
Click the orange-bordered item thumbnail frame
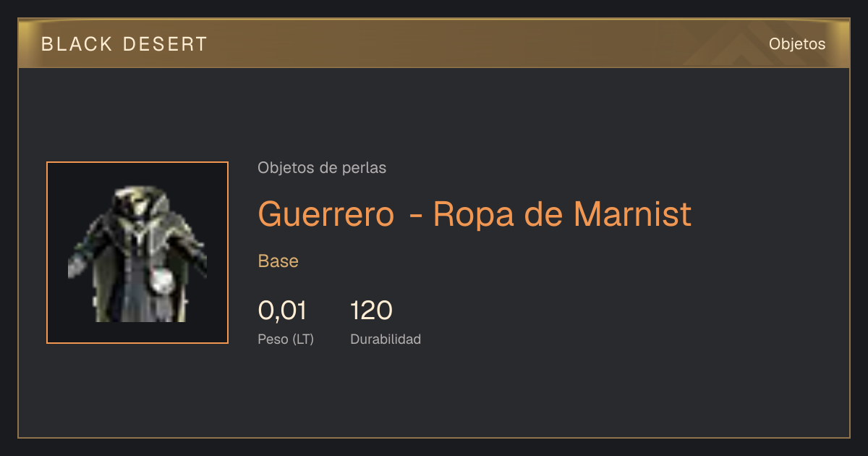[137, 253]
